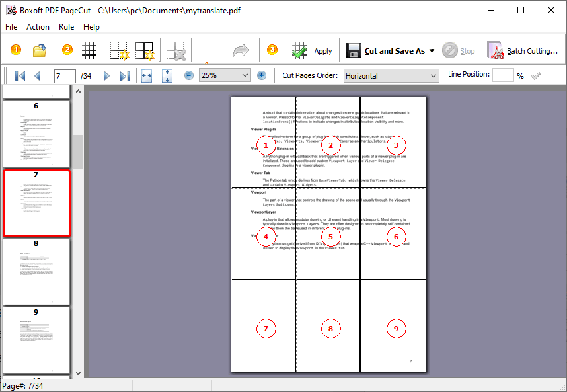
Task: Fit page to height
Action: click(x=167, y=76)
